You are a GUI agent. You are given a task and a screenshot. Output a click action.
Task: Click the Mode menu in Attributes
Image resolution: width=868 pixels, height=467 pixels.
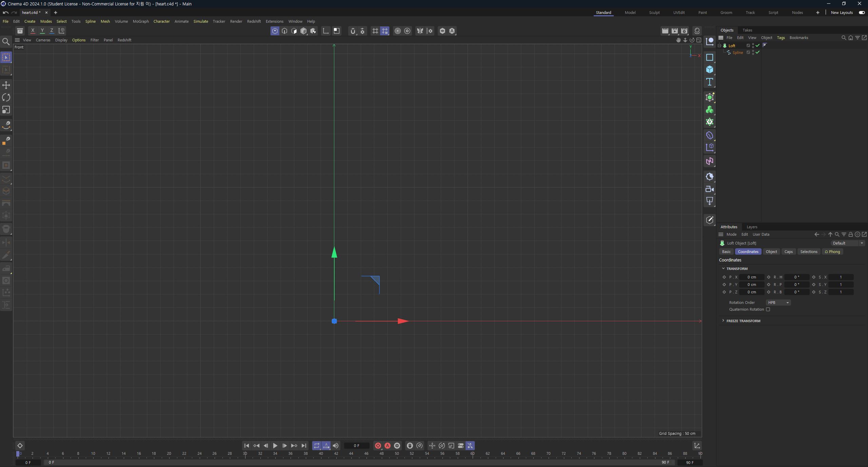pos(731,234)
